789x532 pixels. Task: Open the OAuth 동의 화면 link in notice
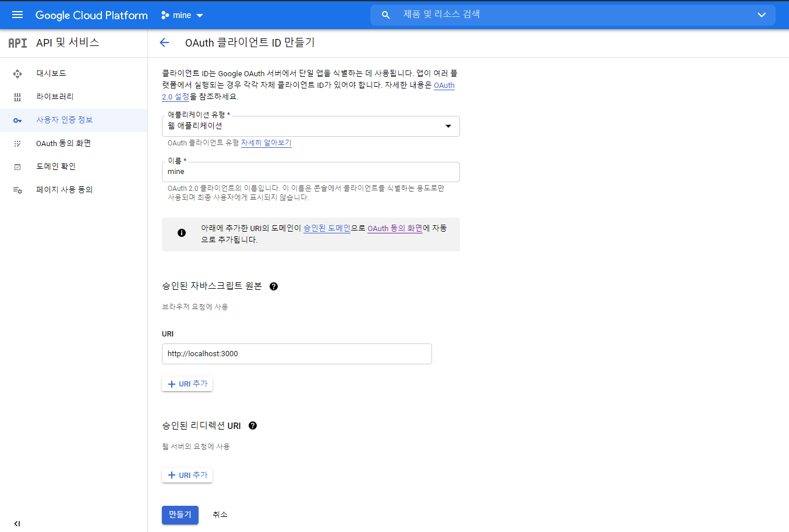[x=395, y=228]
